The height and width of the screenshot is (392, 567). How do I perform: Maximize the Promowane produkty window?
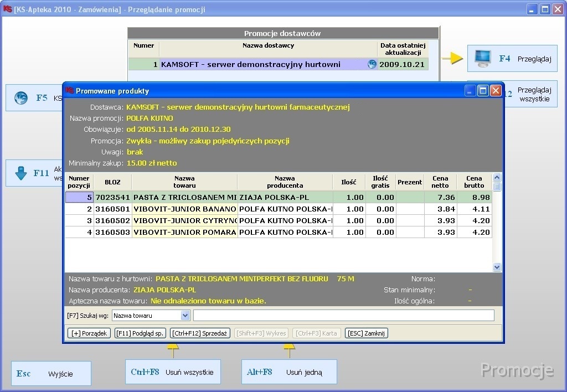pos(482,91)
